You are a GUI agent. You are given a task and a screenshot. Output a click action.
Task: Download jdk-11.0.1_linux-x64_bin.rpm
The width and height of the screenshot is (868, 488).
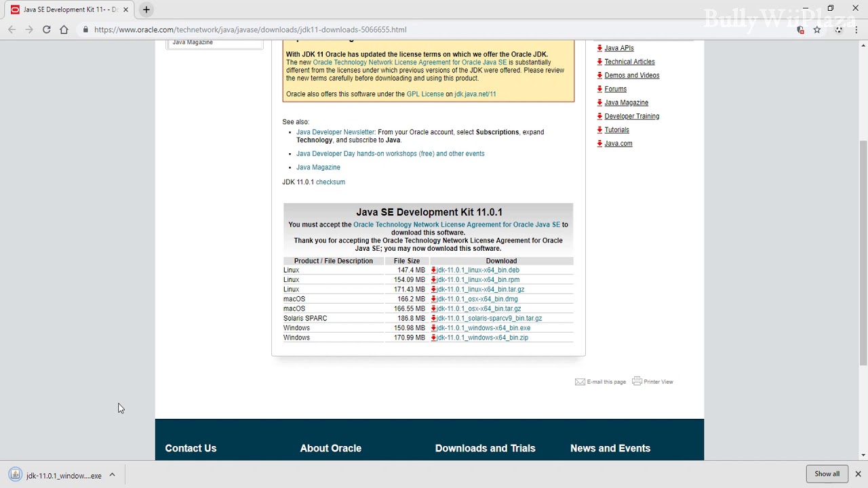(478, 280)
